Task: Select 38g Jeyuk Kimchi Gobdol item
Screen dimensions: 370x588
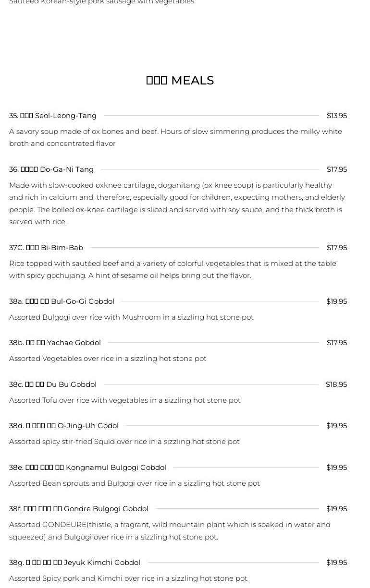Action: point(74,563)
